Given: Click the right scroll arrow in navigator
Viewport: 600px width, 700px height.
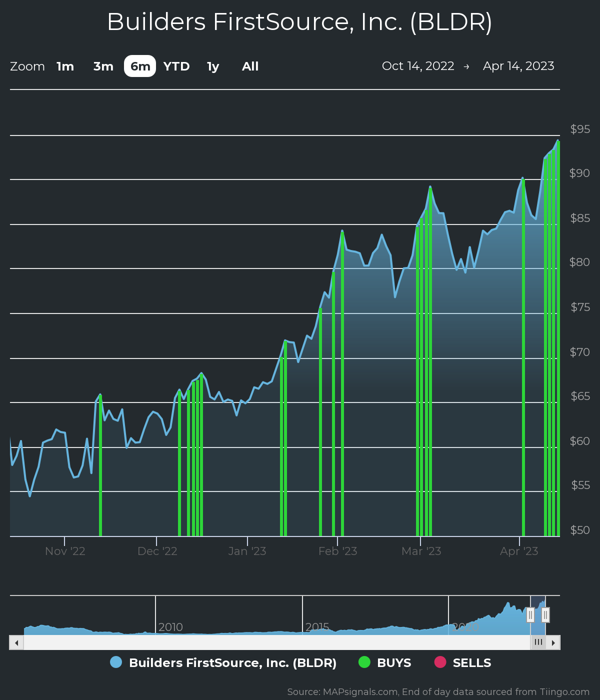Looking at the screenshot, I should pyautogui.click(x=553, y=642).
